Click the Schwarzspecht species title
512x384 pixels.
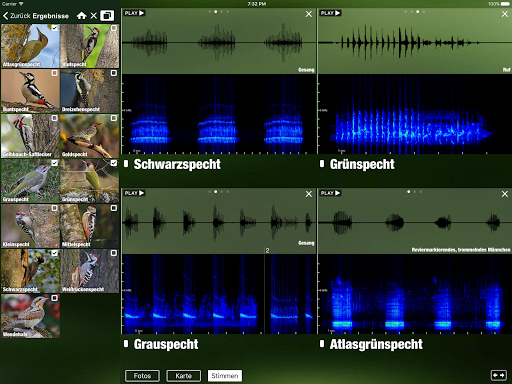(177, 164)
